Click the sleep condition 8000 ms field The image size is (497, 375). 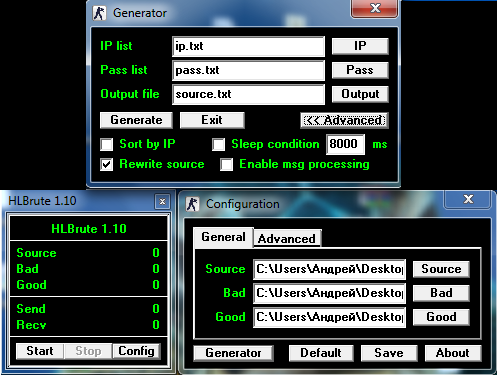345,144
